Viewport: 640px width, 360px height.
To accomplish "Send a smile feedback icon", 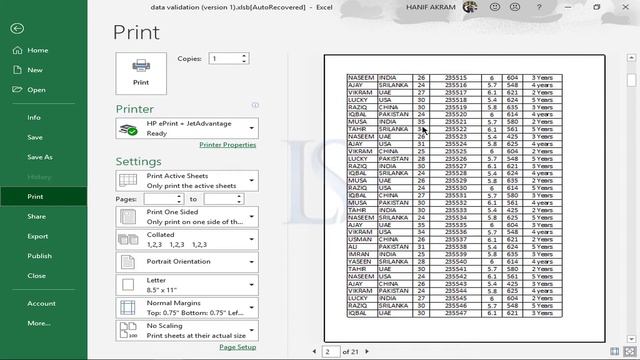I will (495, 7).
